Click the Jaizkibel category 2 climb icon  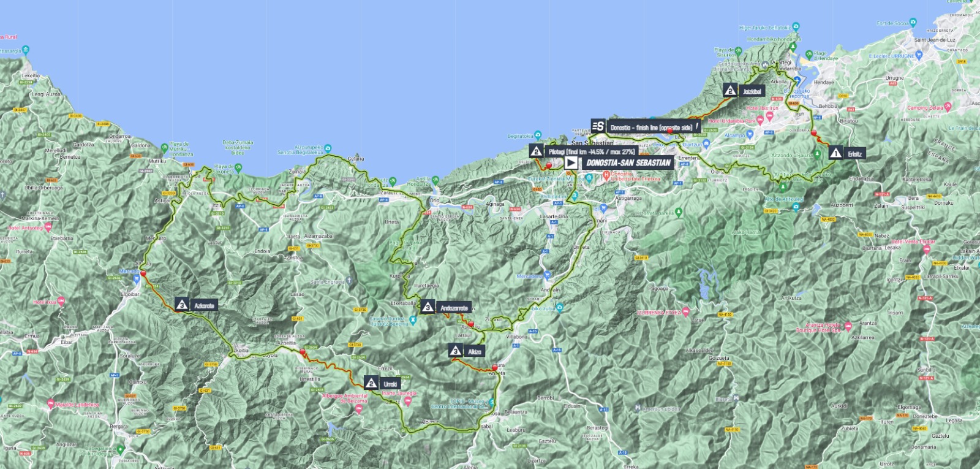point(730,91)
